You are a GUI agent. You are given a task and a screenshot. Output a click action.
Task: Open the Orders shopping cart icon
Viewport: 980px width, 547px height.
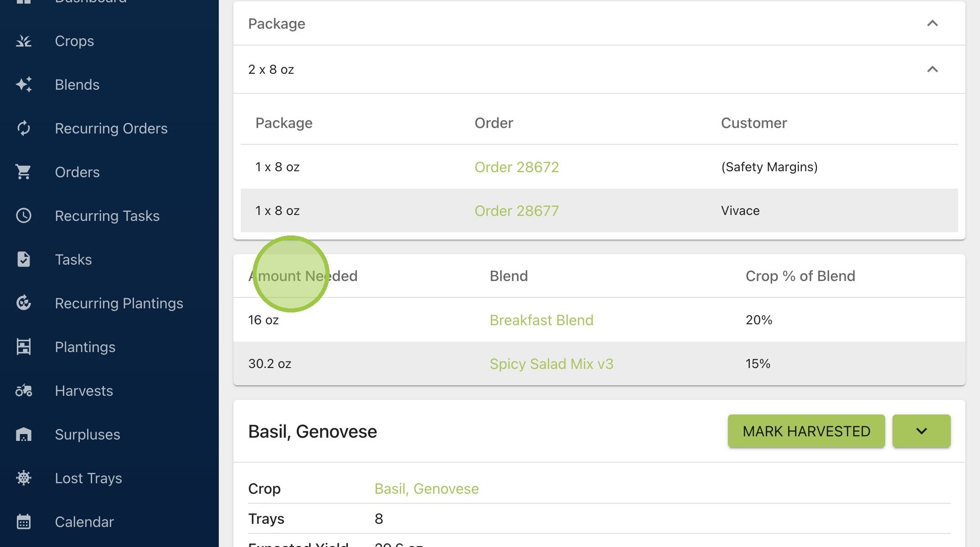24,172
